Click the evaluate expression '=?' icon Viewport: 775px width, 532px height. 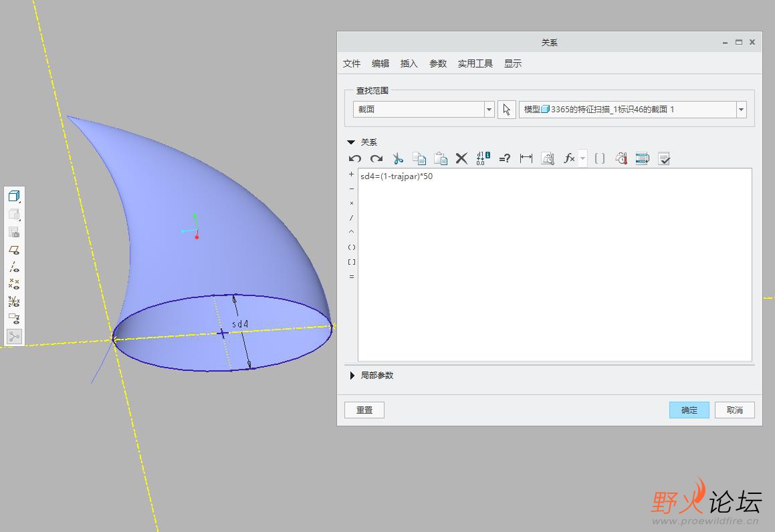[505, 158]
